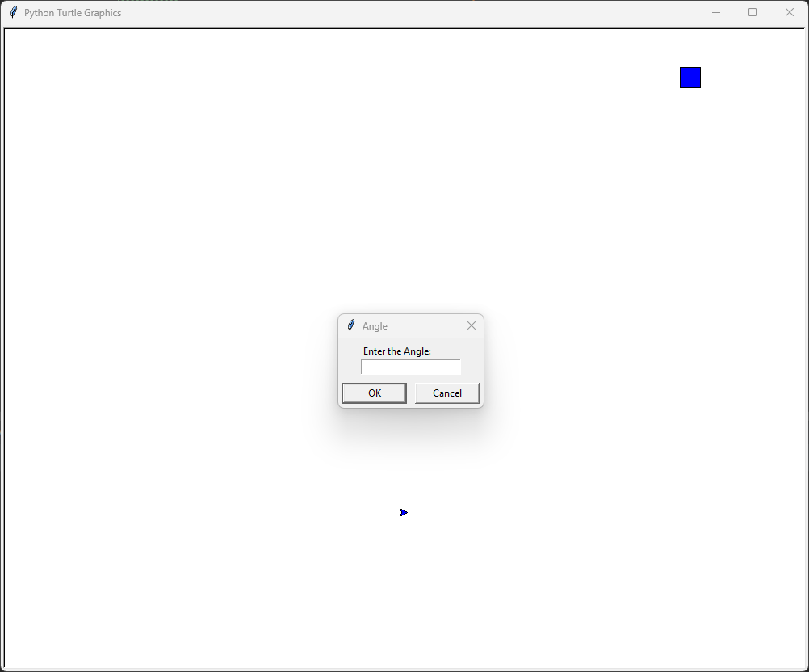Screen dimensions: 809x672
Task: Close the Angle dialog with its X
Action: 472,325
